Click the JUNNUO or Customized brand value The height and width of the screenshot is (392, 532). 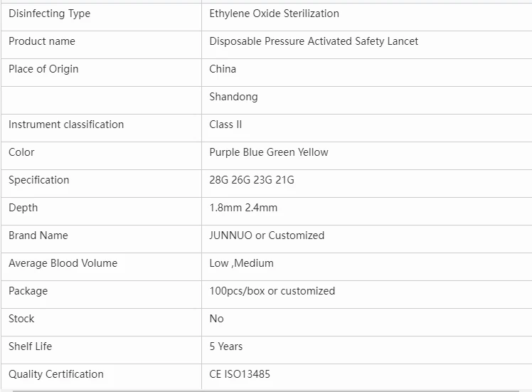pyautogui.click(x=267, y=235)
